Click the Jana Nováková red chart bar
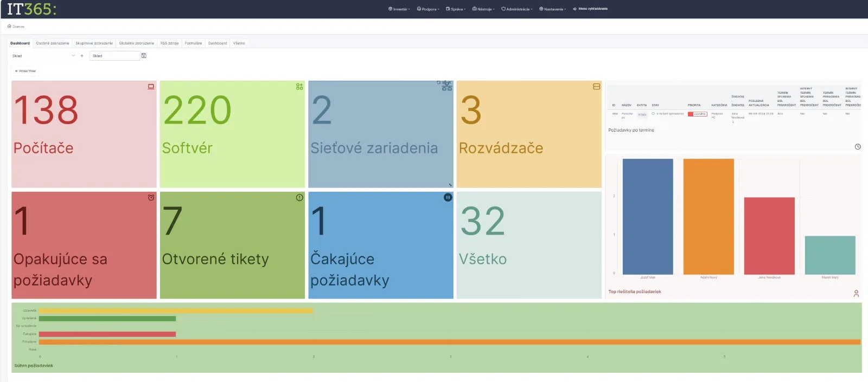This screenshot has height=382, width=868. [769, 236]
